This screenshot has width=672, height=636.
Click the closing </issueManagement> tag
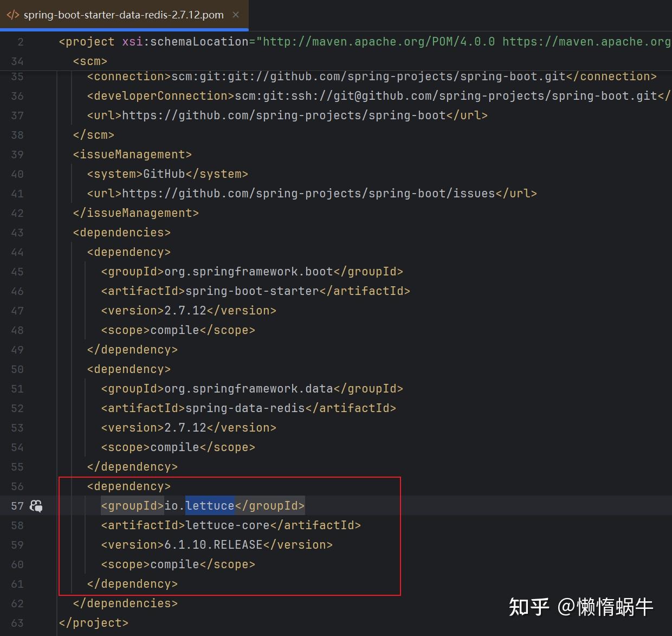[x=136, y=213]
